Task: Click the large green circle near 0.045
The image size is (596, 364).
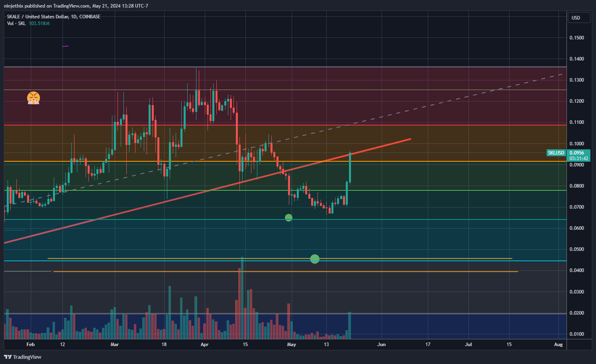Action: coord(315,259)
